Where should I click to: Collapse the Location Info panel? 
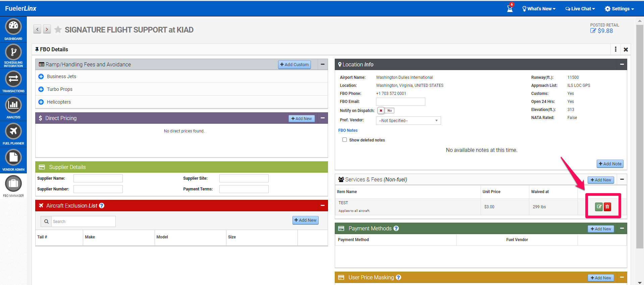622,64
